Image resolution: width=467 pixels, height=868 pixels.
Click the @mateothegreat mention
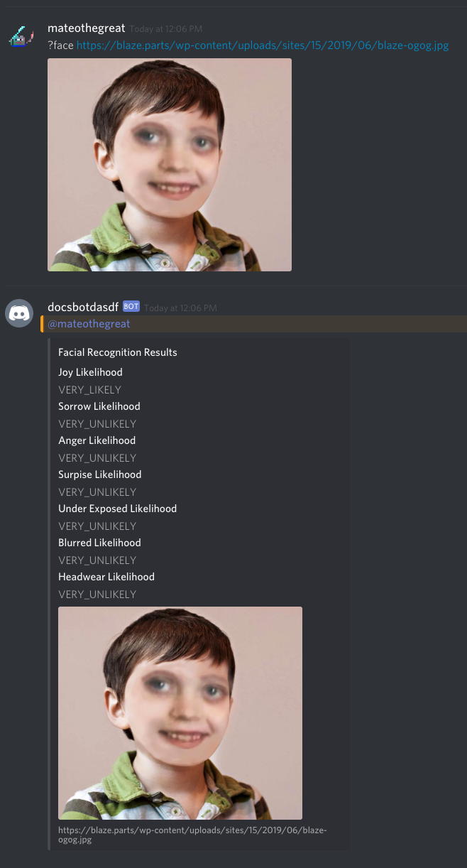click(x=89, y=324)
